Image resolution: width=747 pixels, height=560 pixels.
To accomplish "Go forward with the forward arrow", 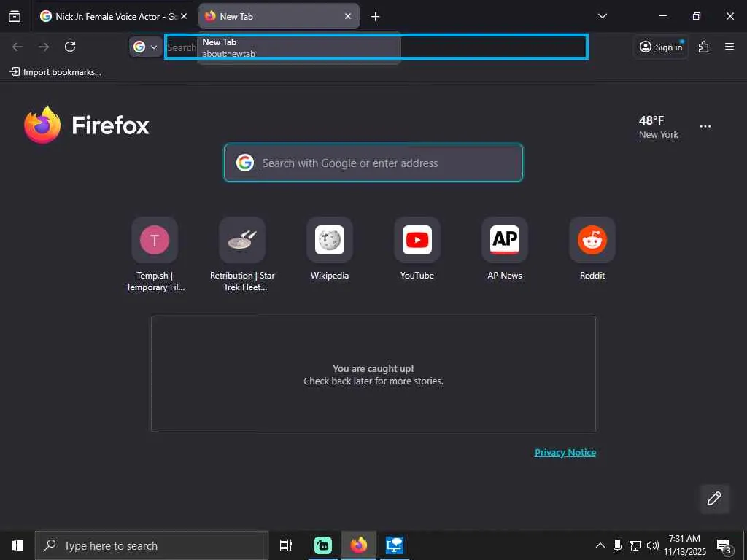I will pyautogui.click(x=44, y=47).
